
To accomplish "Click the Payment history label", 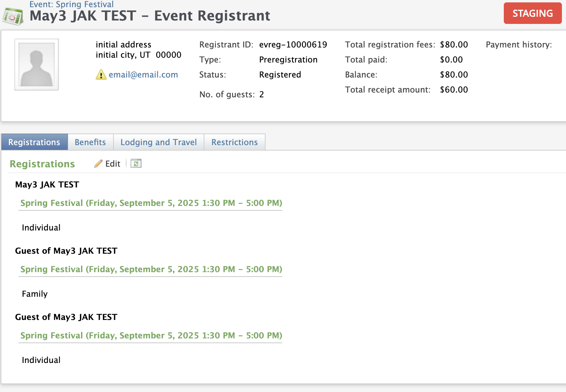I will [x=518, y=44].
